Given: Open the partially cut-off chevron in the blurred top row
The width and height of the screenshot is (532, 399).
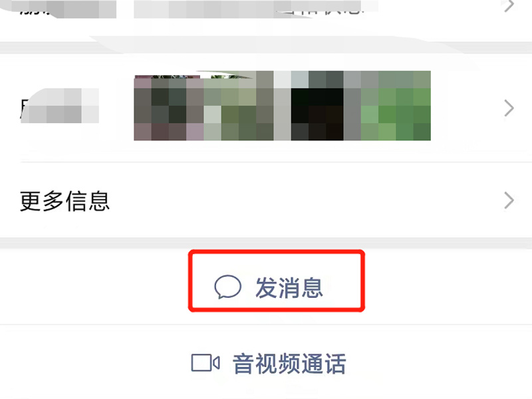Looking at the screenshot, I should click(x=509, y=5).
